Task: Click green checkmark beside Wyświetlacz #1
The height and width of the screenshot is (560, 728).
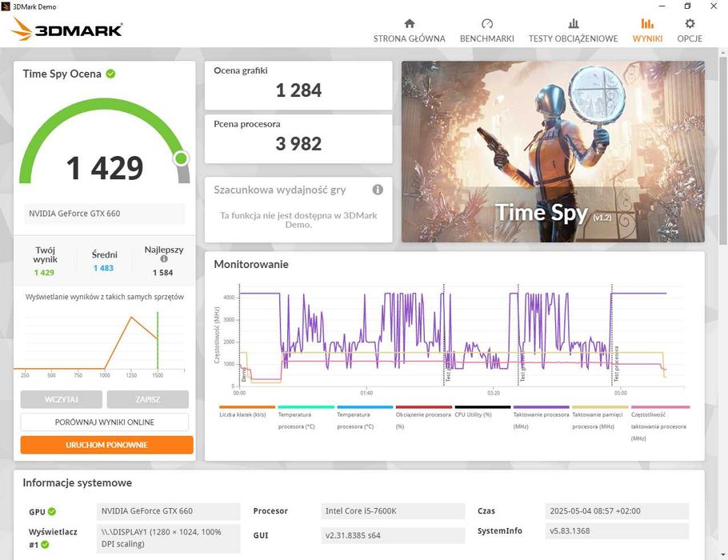Action: (x=45, y=544)
